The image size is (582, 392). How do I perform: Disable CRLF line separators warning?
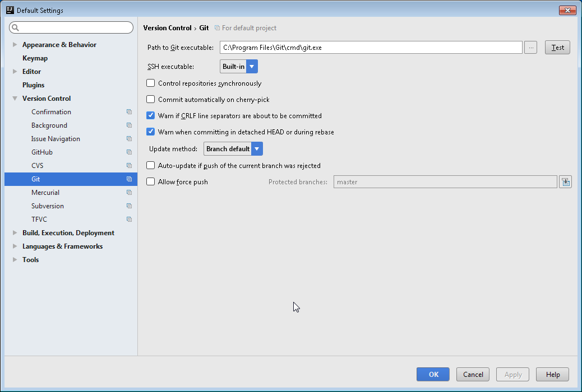pyautogui.click(x=150, y=115)
